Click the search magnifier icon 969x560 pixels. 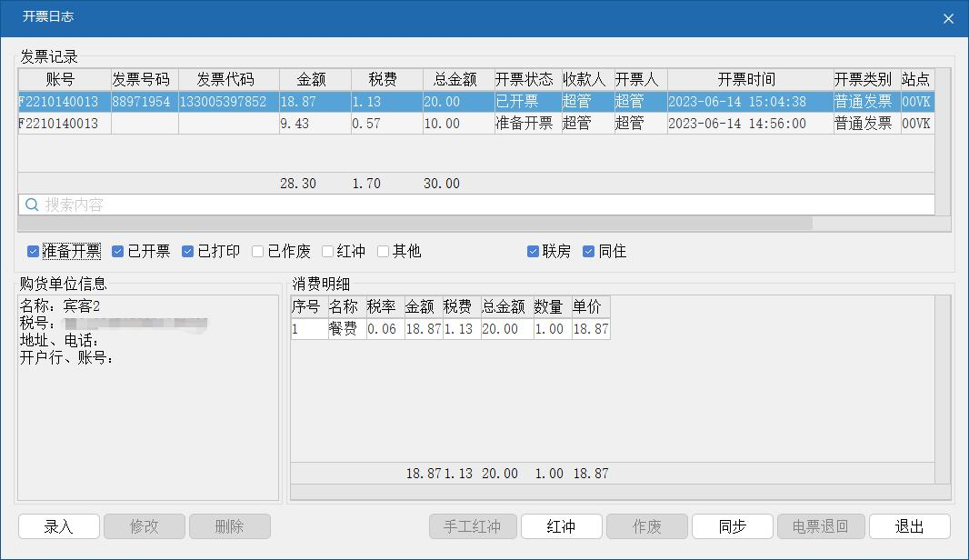pos(32,205)
